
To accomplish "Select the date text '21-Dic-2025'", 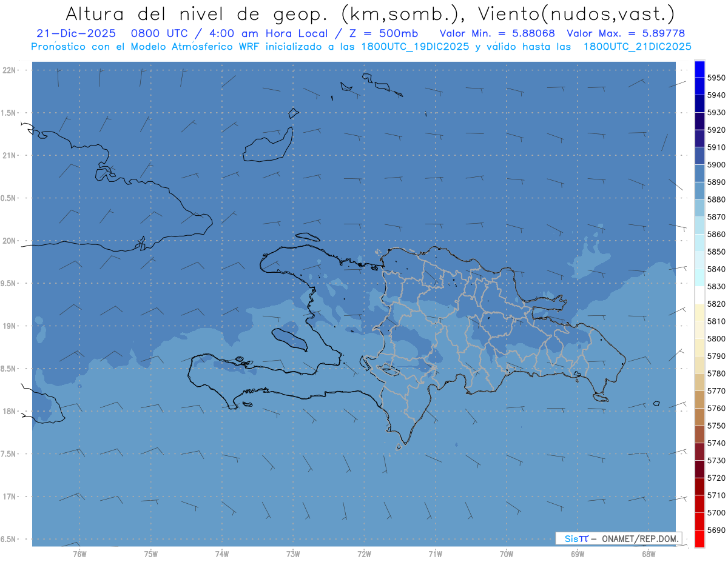I will 75,33.
